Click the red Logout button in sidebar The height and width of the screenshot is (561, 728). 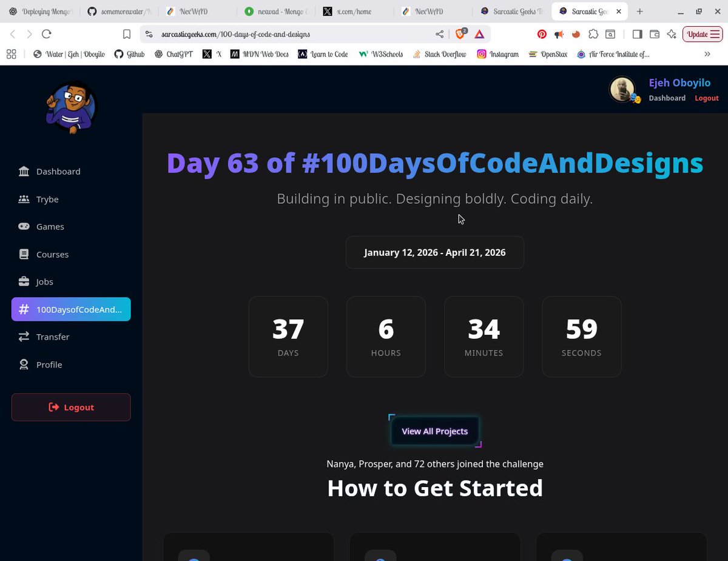[71, 407]
